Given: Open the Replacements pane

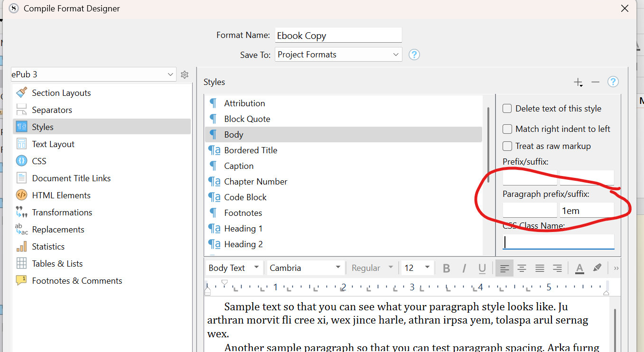Looking at the screenshot, I should click(x=101, y=230).
